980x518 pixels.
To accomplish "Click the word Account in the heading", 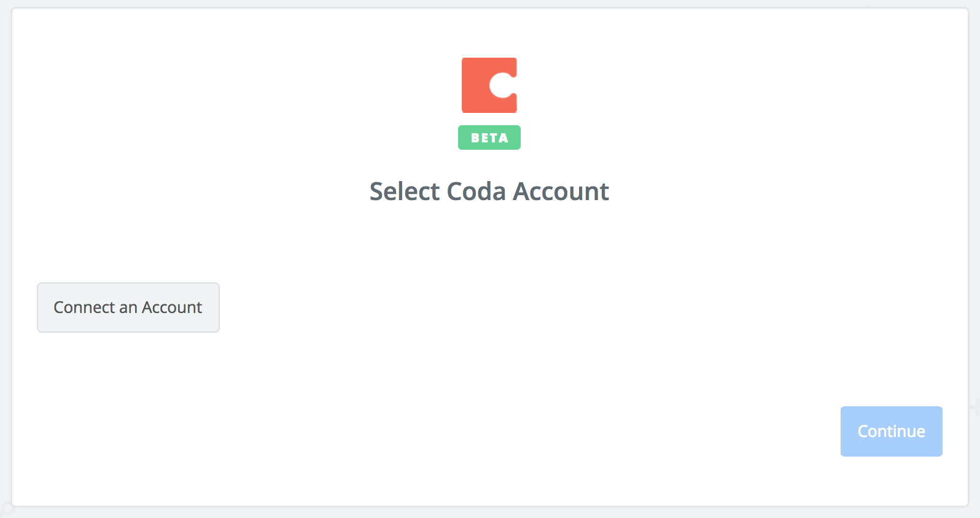I will pyautogui.click(x=561, y=191).
